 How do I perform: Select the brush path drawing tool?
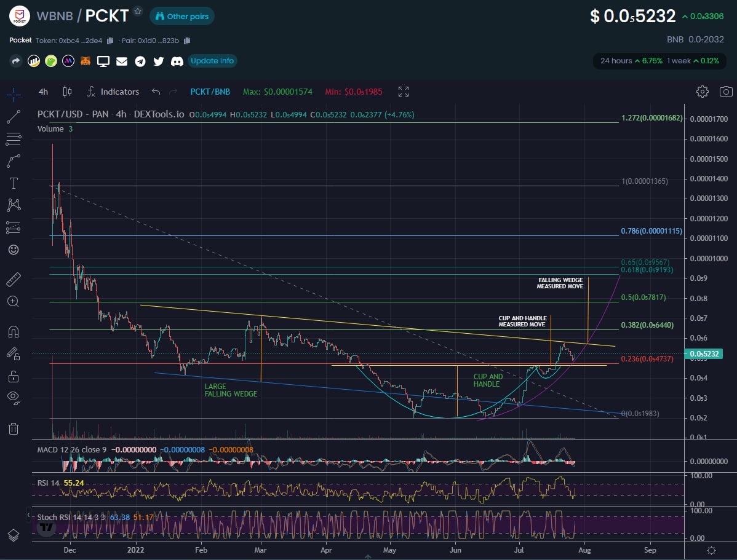pyautogui.click(x=14, y=161)
